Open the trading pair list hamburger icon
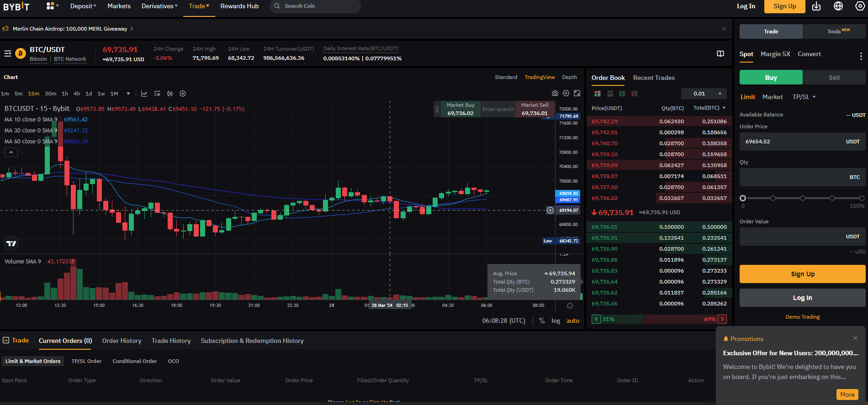Viewport: 868px width, 405px height. pyautogui.click(x=8, y=53)
